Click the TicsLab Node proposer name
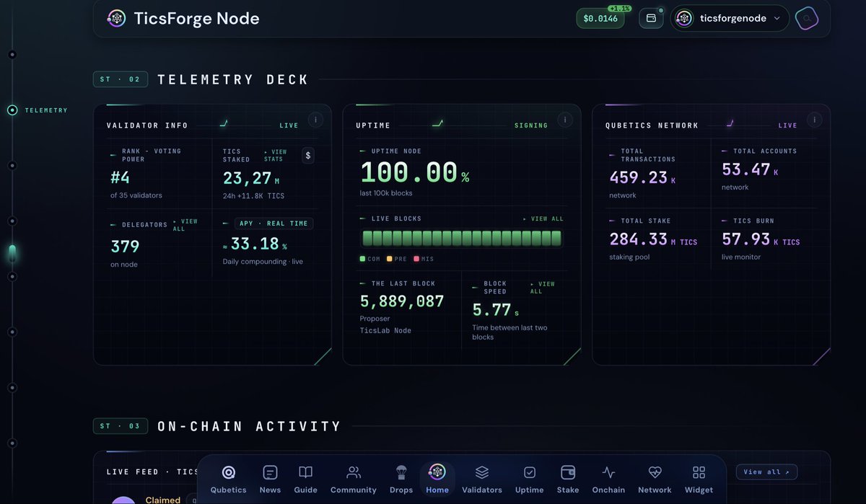This screenshot has height=504, width=866. pos(385,330)
